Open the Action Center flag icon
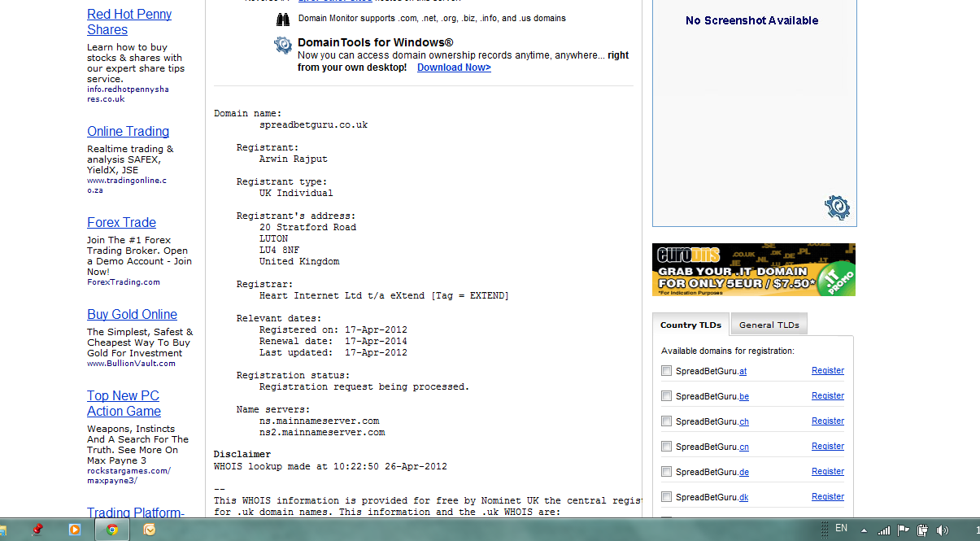980x541 pixels. tap(904, 530)
